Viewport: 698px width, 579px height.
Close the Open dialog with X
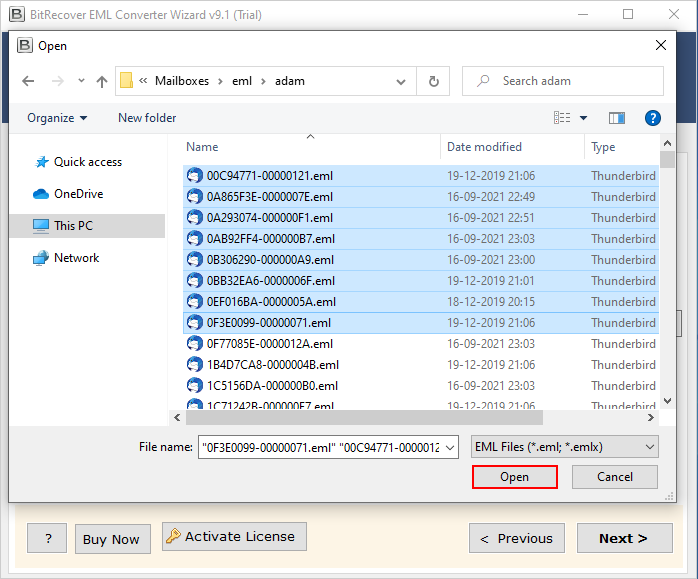[661, 45]
